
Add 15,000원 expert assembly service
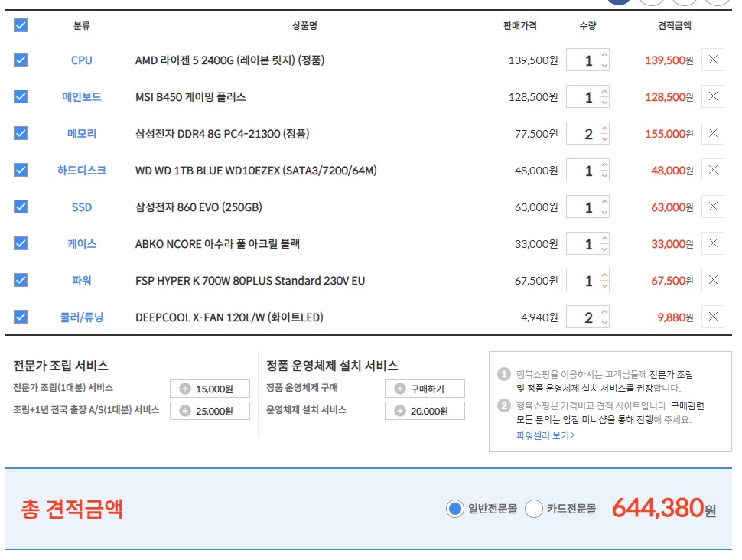tap(210, 389)
